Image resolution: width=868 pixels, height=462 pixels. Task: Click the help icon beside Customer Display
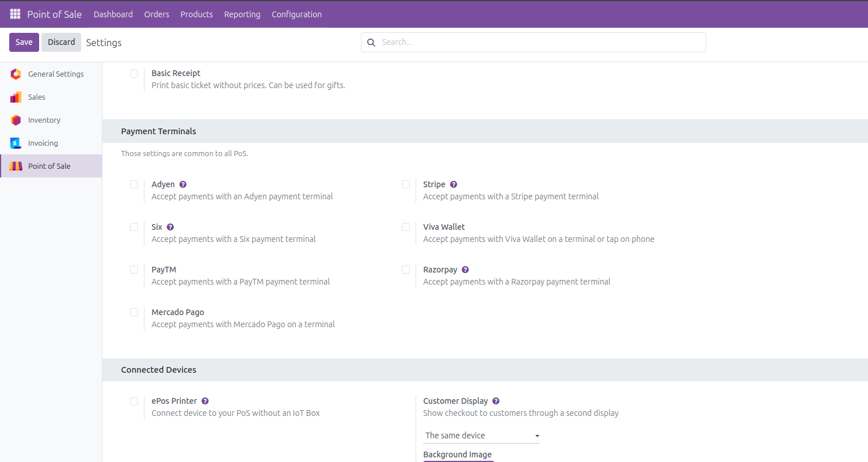496,401
